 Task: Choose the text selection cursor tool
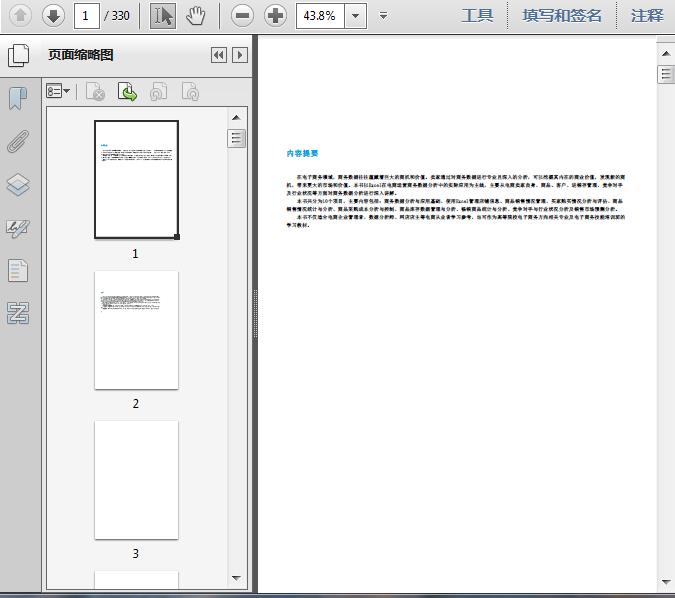click(163, 16)
